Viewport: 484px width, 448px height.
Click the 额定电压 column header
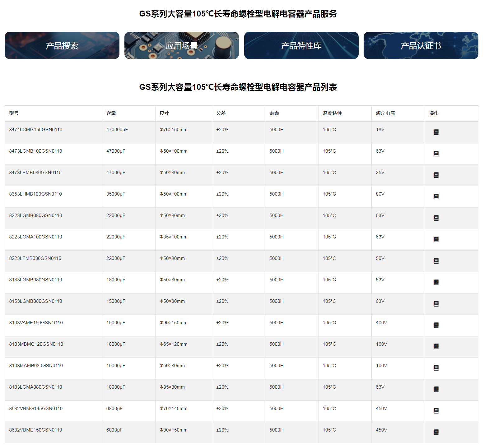(385, 113)
